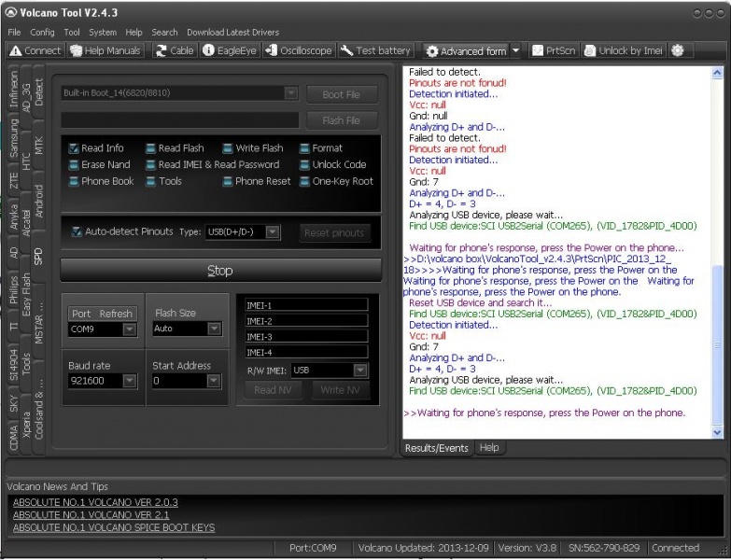
Task: Open the COM9 port dropdown
Action: coord(130,329)
